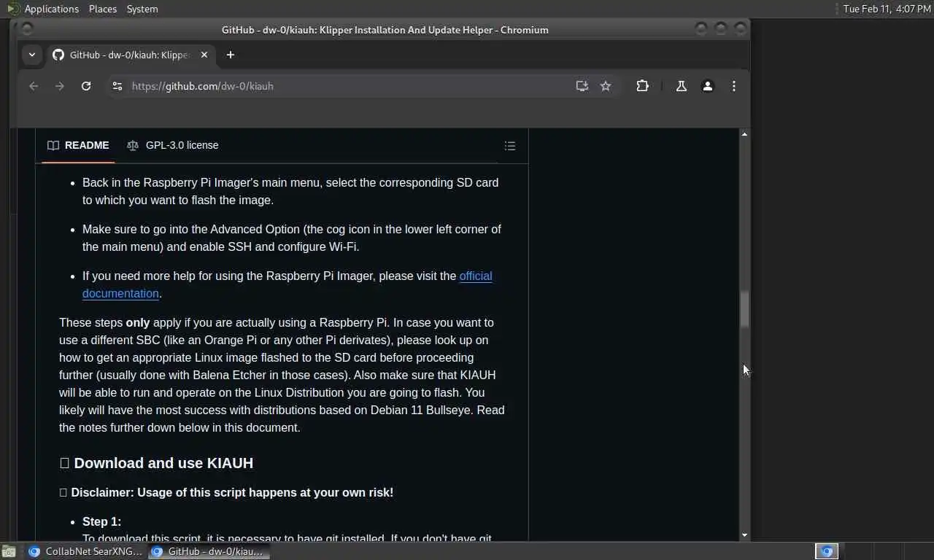Open the profile avatar icon

pyautogui.click(x=707, y=86)
